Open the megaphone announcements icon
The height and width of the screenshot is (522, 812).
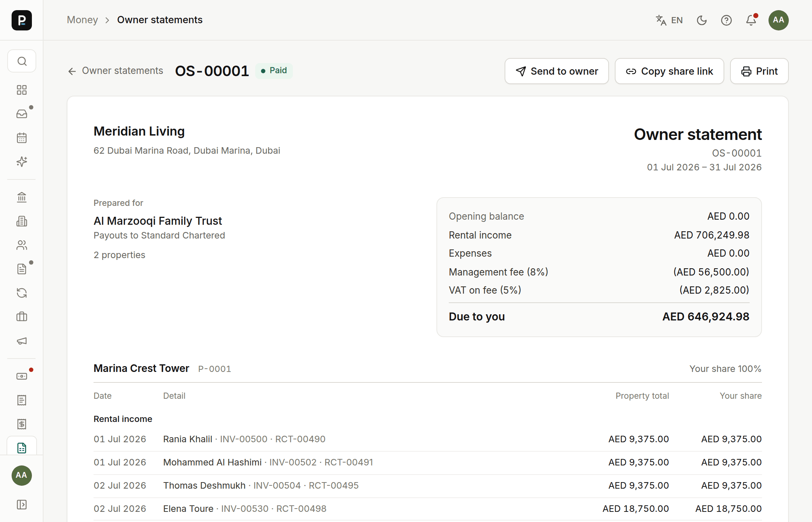pyautogui.click(x=22, y=341)
